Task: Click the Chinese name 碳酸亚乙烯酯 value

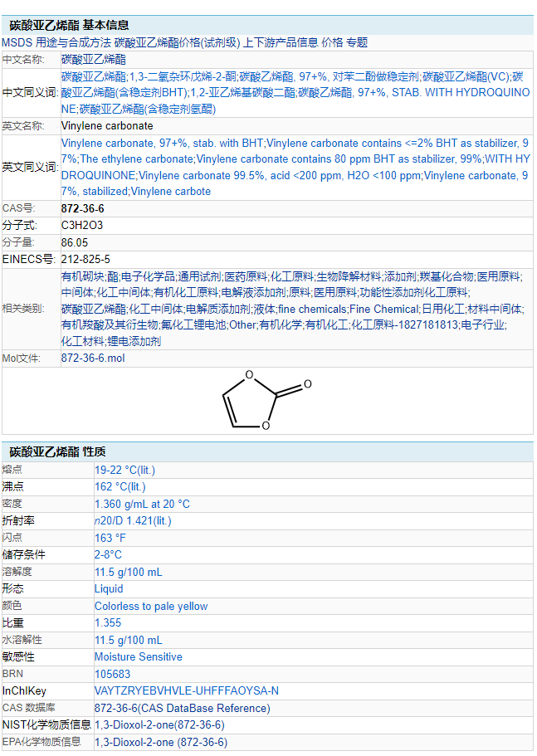Action: tap(94, 60)
